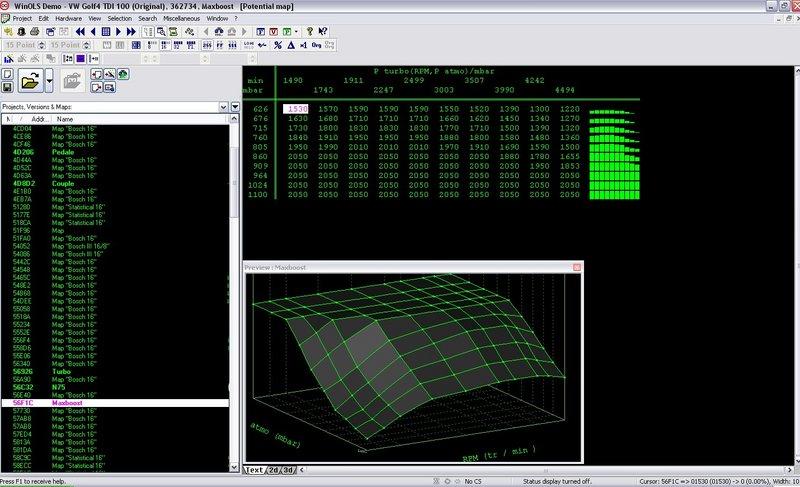Click the 1220 value in the 626 row
This screenshot has height=487, width=800.
pyautogui.click(x=569, y=109)
